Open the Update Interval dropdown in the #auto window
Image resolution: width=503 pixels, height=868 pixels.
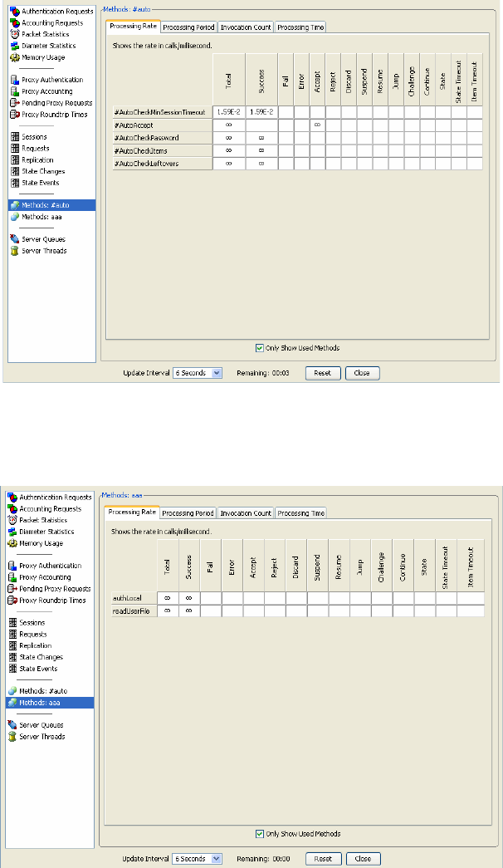click(217, 374)
